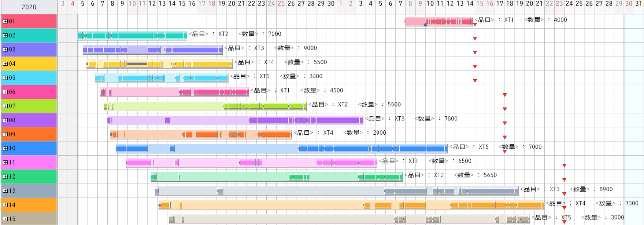Click the quantity 7300 label for order 14

point(632,203)
